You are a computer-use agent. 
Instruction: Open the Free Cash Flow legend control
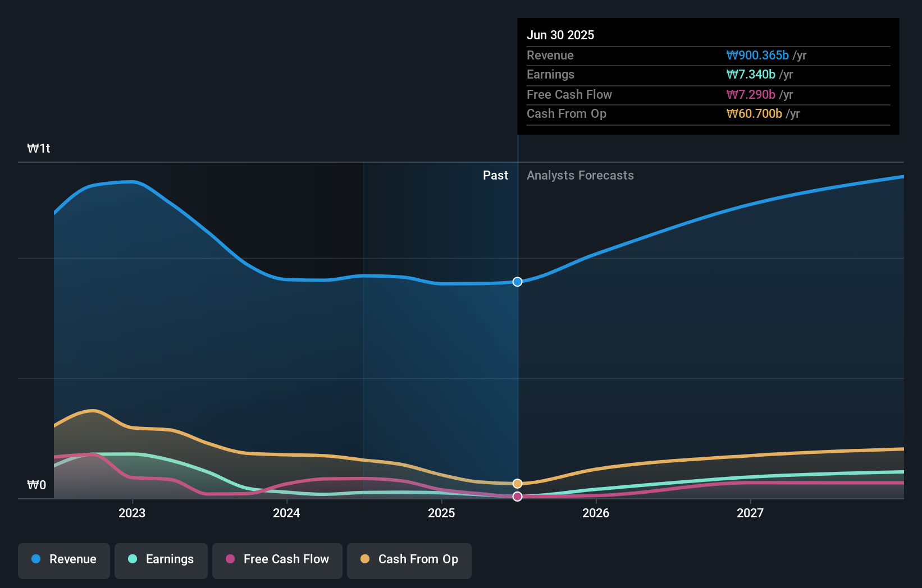click(277, 559)
